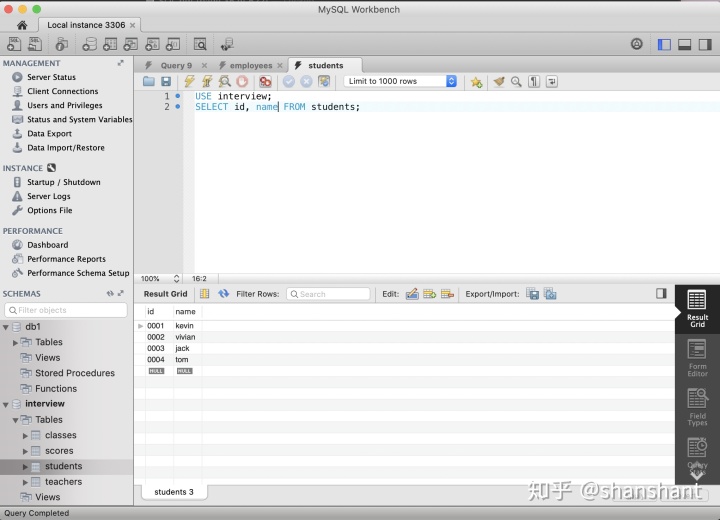Expand the students table arrow
Viewport: 720px width, 520px height.
click(x=25, y=467)
